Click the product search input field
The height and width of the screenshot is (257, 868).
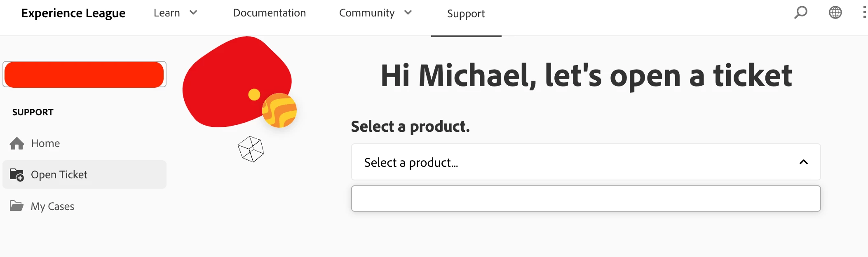(586, 199)
